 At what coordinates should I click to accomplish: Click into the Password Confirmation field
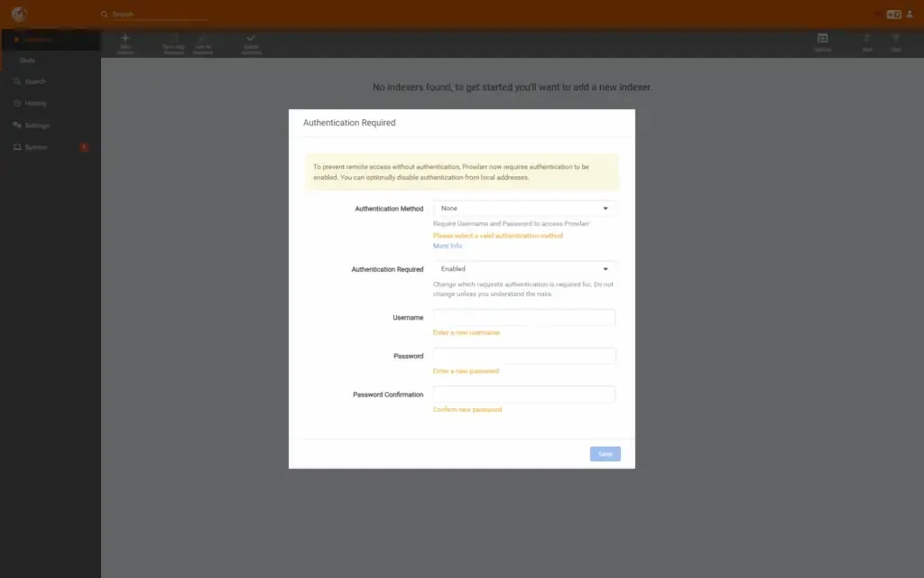[x=524, y=395]
